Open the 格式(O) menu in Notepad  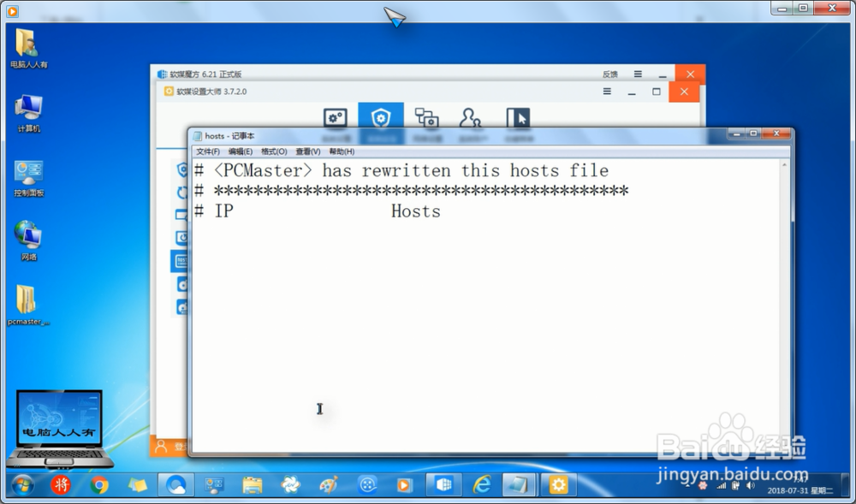[274, 151]
